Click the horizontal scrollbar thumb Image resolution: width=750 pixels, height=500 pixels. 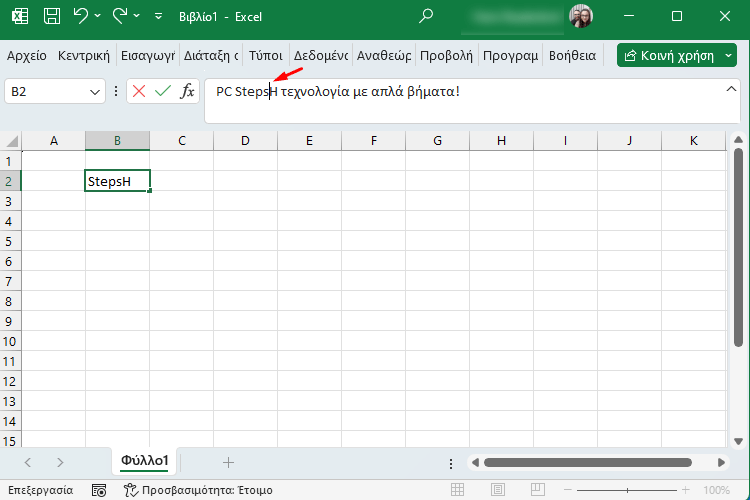588,462
